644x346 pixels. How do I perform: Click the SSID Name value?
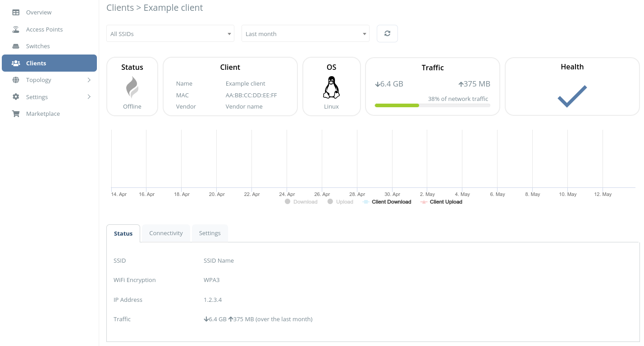click(219, 260)
